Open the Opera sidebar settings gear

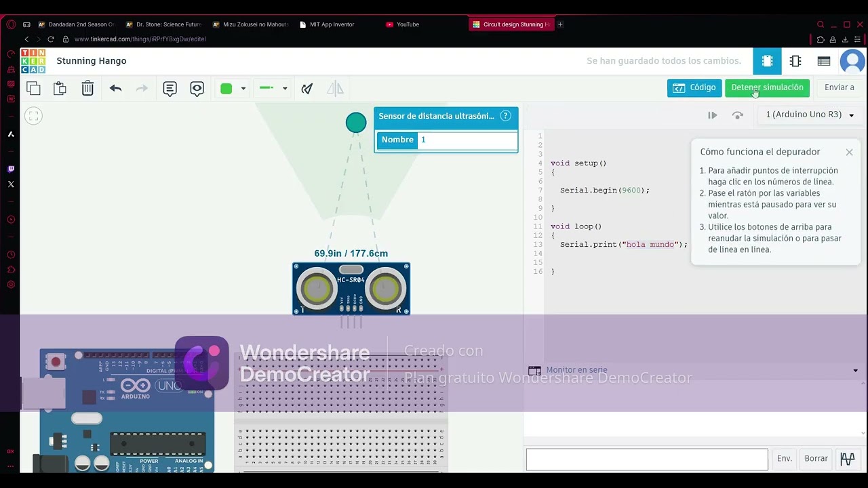11,285
